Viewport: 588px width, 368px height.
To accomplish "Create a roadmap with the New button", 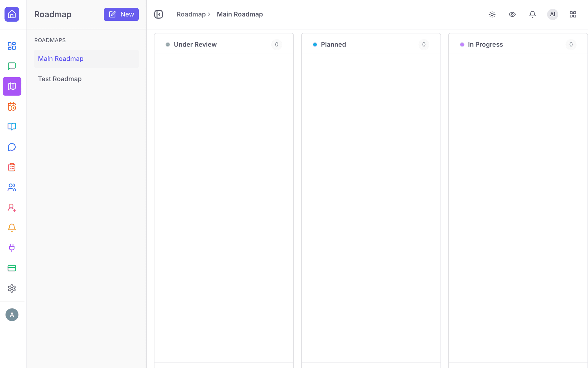I will coord(121,14).
